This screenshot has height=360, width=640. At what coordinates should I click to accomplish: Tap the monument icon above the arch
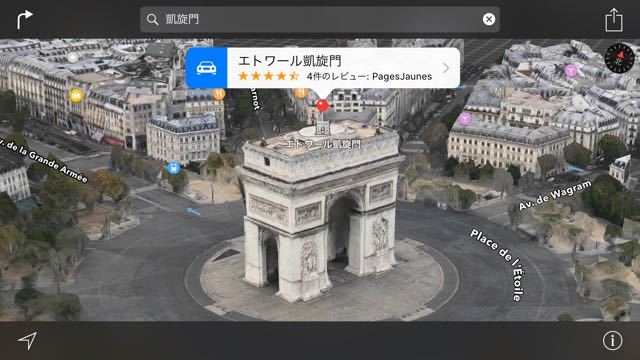322,128
